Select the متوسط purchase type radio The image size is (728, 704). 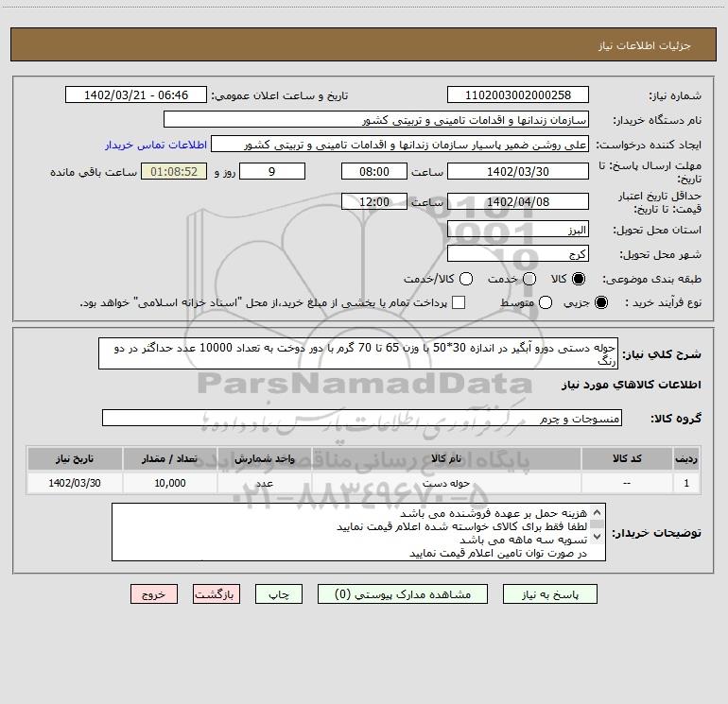(x=546, y=302)
